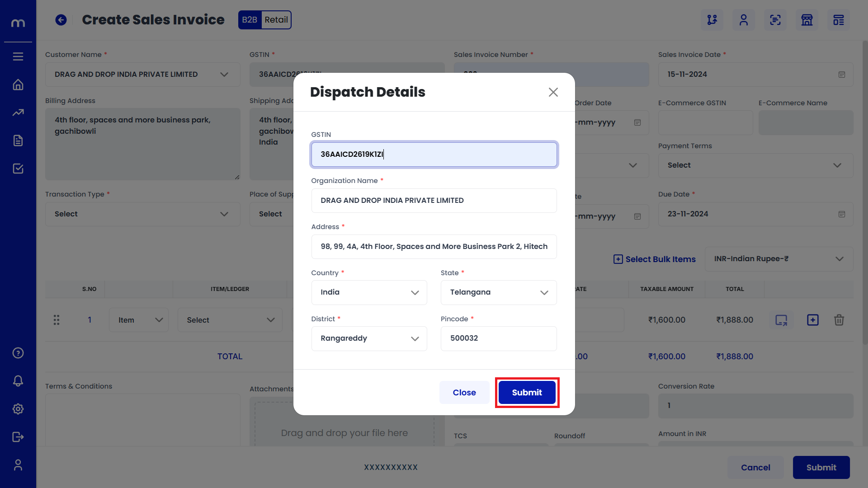Open the Item type dropdown in row 1
Image resolution: width=868 pixels, height=488 pixels.
tap(139, 320)
